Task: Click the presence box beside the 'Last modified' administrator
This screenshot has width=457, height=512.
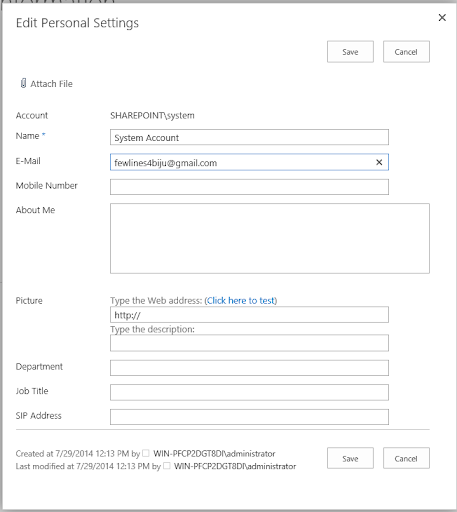Action: tap(167, 465)
